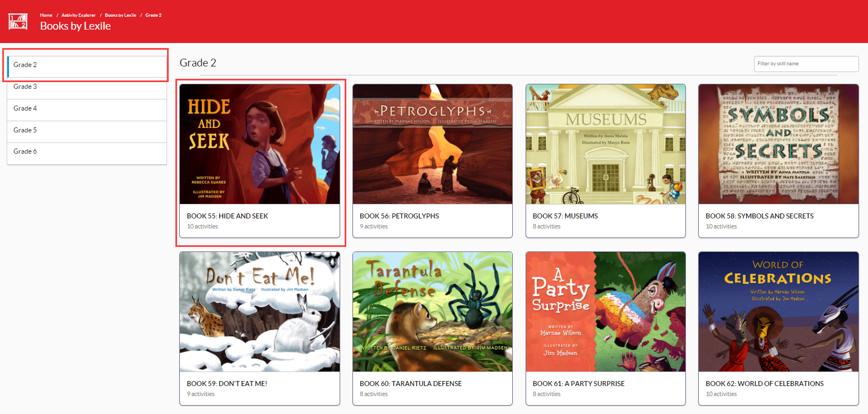
Task: Click '10 activities' under World of Celebrations
Action: click(721, 394)
